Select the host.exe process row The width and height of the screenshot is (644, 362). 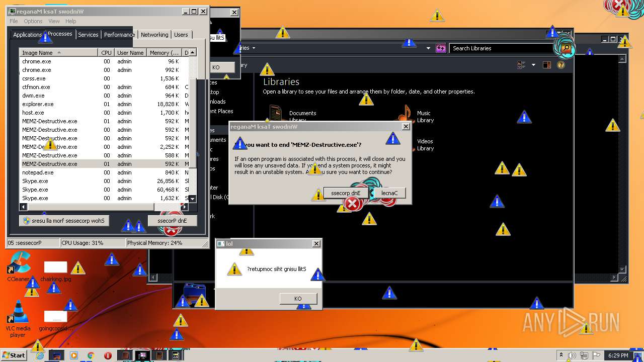[104, 113]
